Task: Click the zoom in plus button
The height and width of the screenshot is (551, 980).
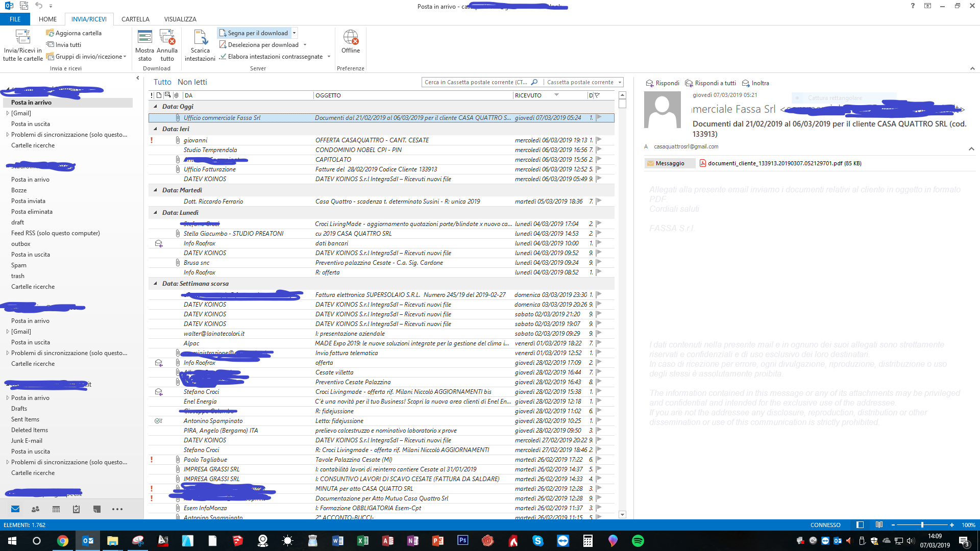Action: point(952,525)
